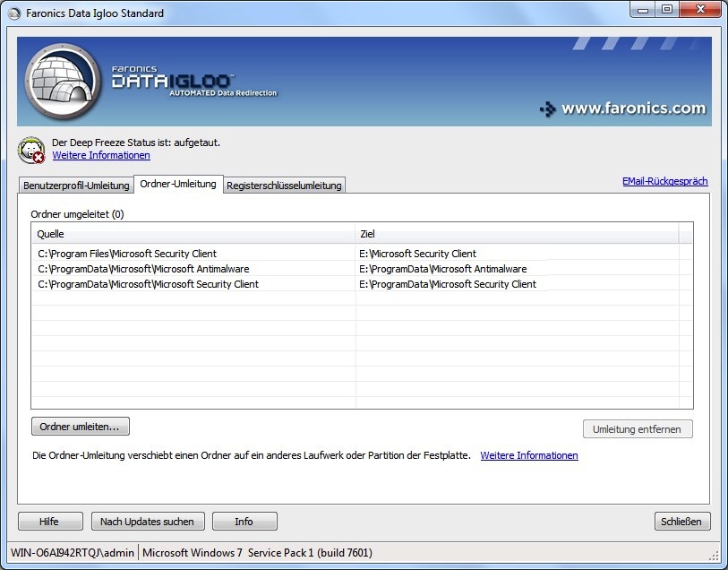
Task: Maximize the Faronics Data Igloo window
Action: (667, 10)
